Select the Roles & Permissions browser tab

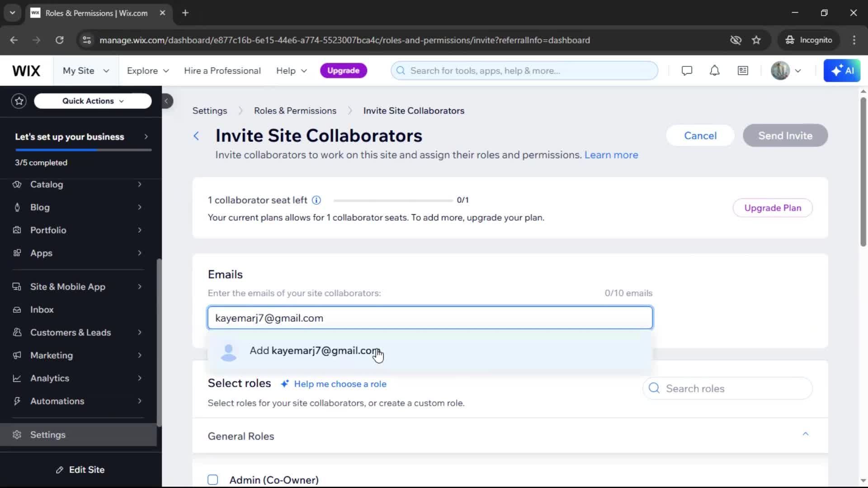(x=98, y=13)
